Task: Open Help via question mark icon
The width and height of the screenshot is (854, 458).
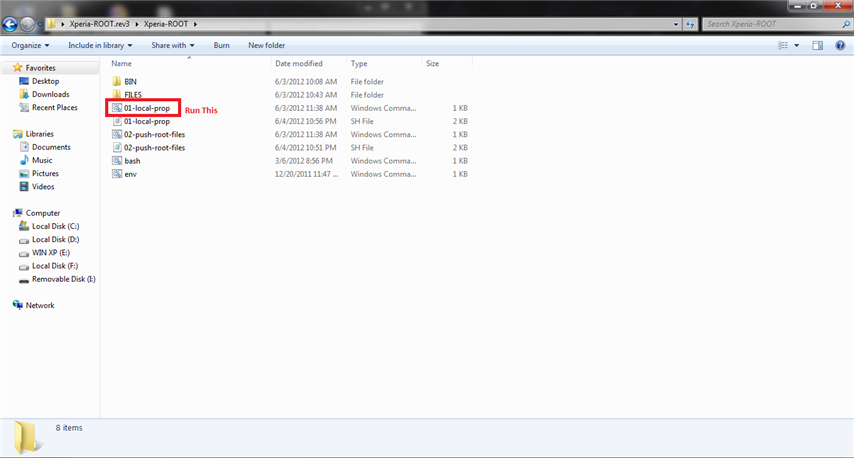Action: coord(840,45)
